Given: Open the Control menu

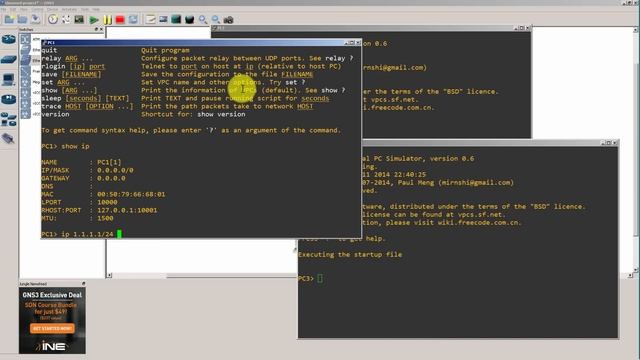Looking at the screenshot, I should click(x=37, y=9).
